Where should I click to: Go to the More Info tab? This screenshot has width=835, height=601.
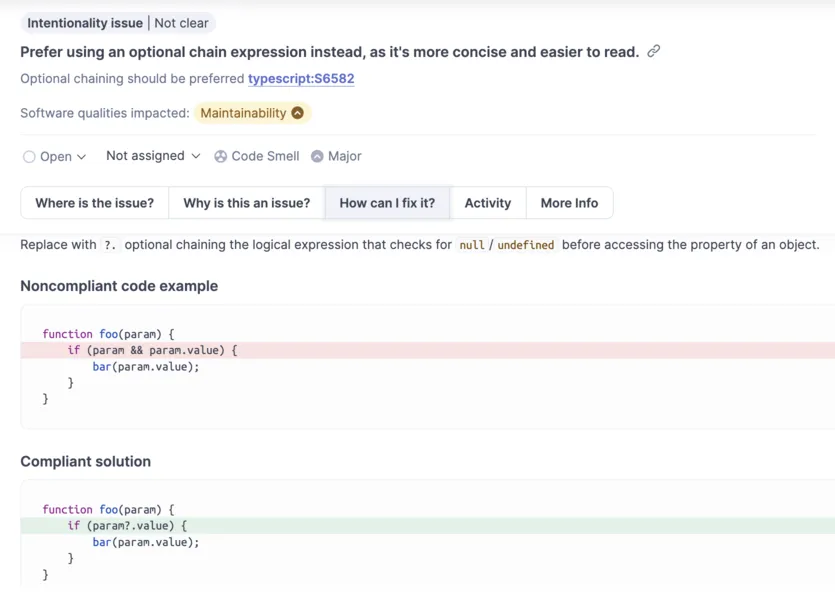tap(569, 203)
